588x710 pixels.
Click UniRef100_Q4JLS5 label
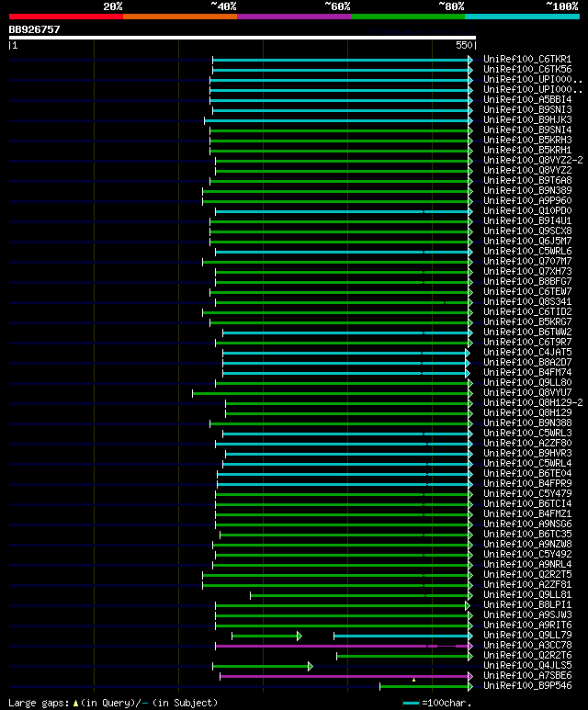click(527, 666)
